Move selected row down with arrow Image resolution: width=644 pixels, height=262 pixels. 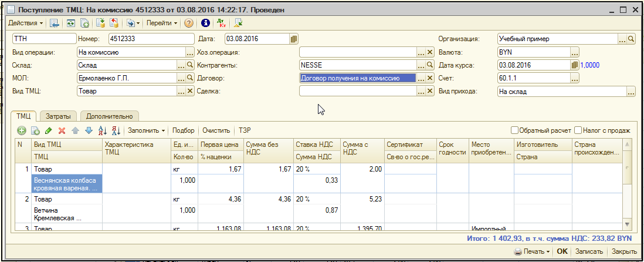click(x=88, y=130)
